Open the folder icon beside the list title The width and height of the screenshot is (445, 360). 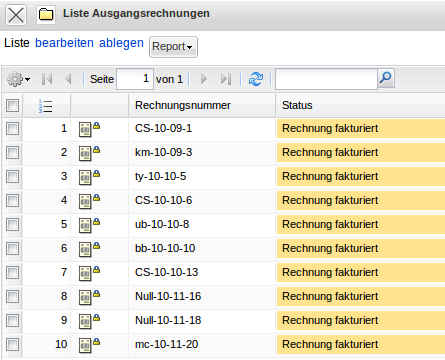tap(46, 15)
